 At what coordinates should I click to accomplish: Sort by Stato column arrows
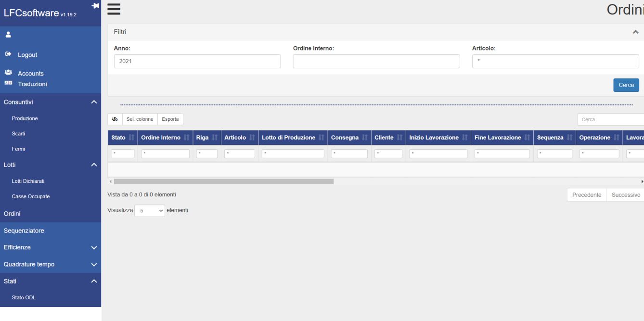[130, 138]
